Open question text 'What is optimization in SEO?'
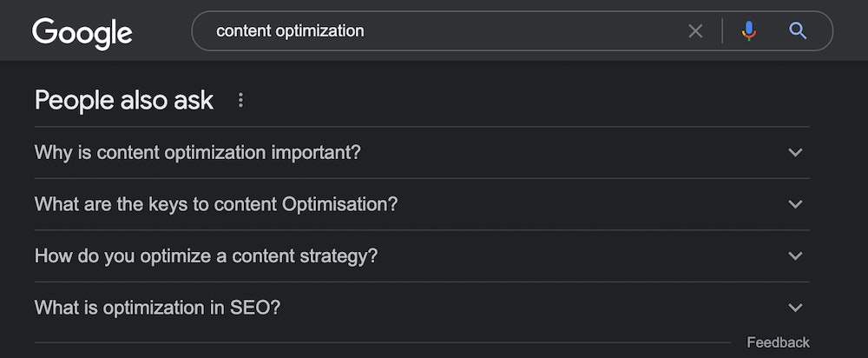This screenshot has height=358, width=868. pos(157,308)
